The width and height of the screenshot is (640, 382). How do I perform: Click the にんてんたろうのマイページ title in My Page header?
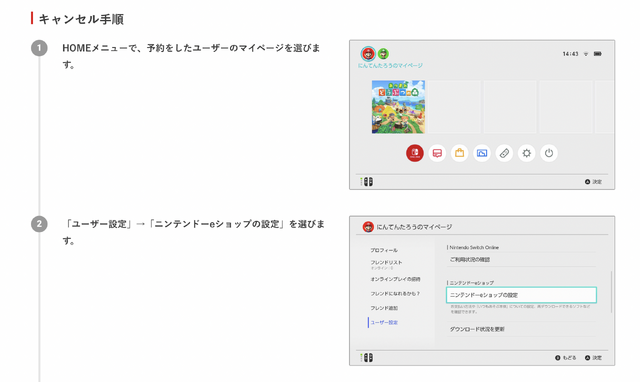tap(414, 227)
